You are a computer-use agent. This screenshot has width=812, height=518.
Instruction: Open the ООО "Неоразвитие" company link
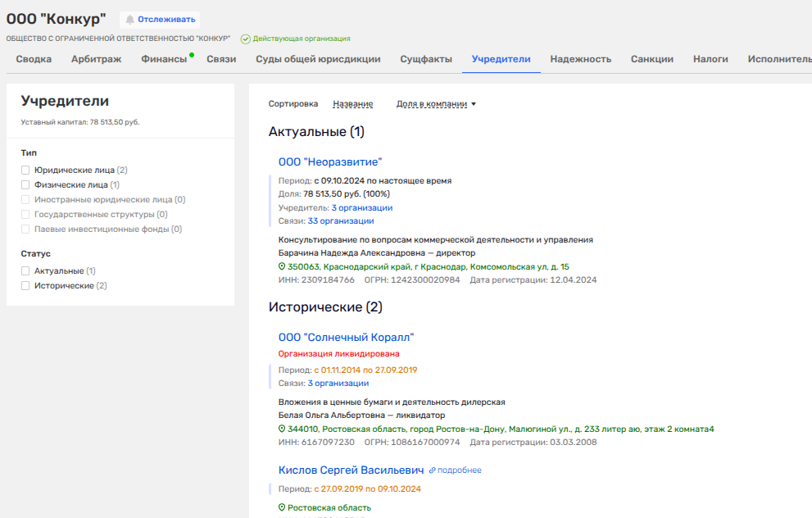pyautogui.click(x=329, y=162)
